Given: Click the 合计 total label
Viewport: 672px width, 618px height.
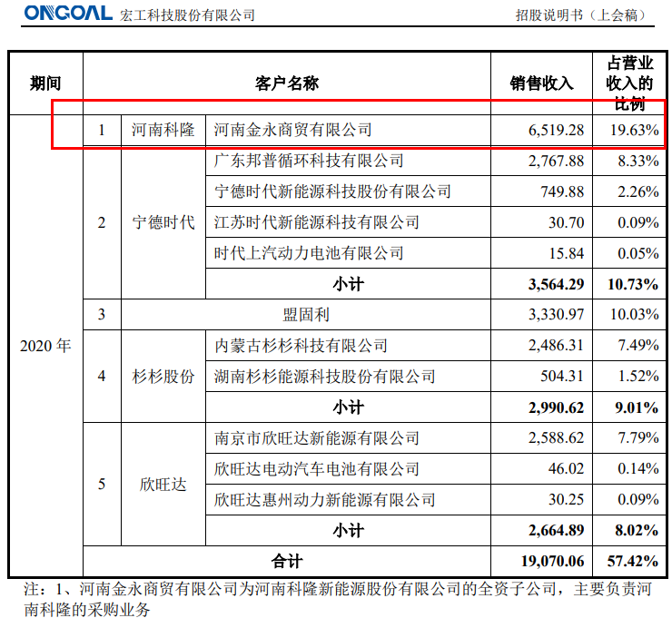Looking at the screenshot, I should tap(287, 561).
